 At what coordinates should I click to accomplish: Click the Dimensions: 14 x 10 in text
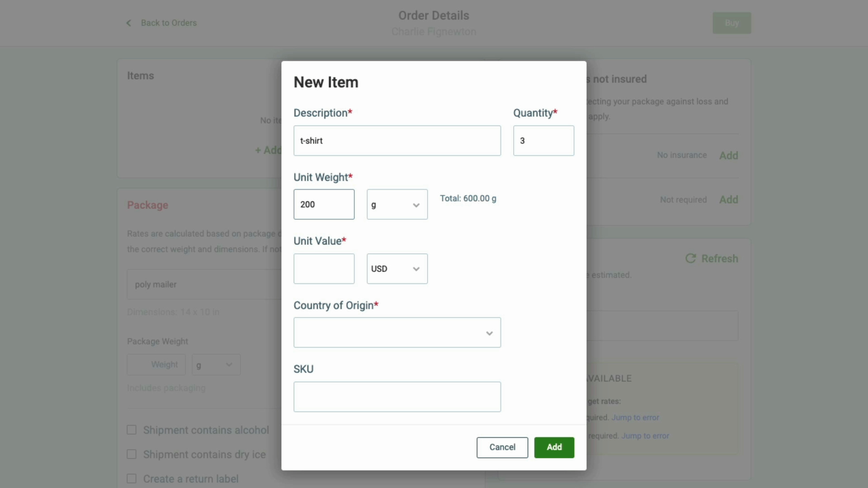coord(173,312)
